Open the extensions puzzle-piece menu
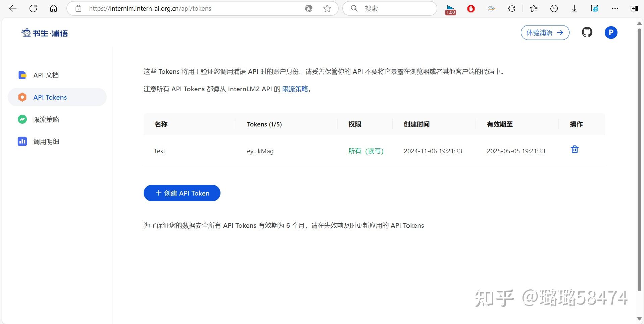This screenshot has width=644, height=324. 511,8
